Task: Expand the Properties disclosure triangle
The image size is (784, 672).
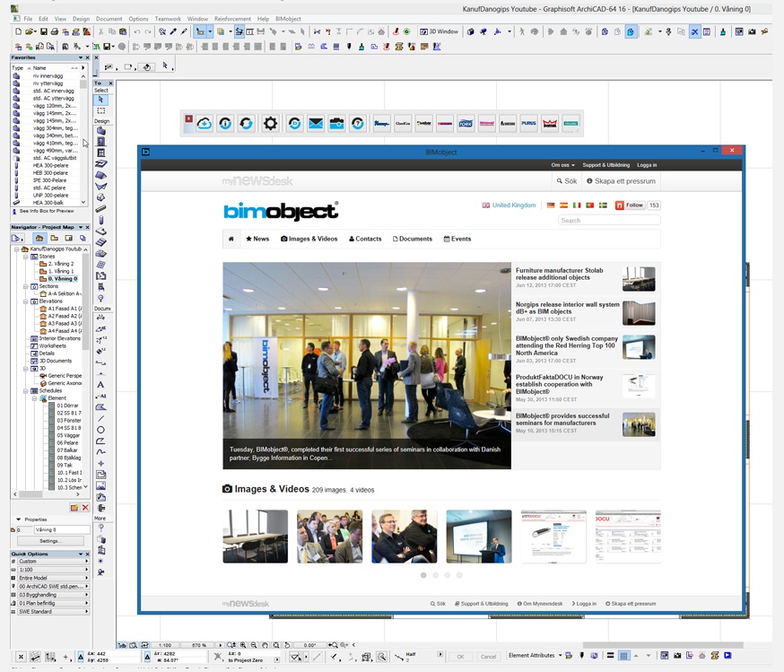Action: click(x=19, y=519)
